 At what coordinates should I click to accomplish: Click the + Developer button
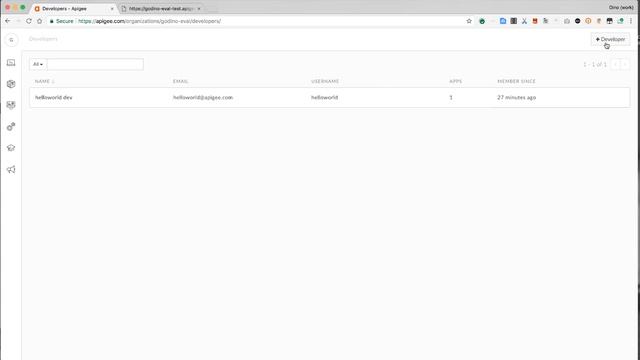[x=610, y=39]
